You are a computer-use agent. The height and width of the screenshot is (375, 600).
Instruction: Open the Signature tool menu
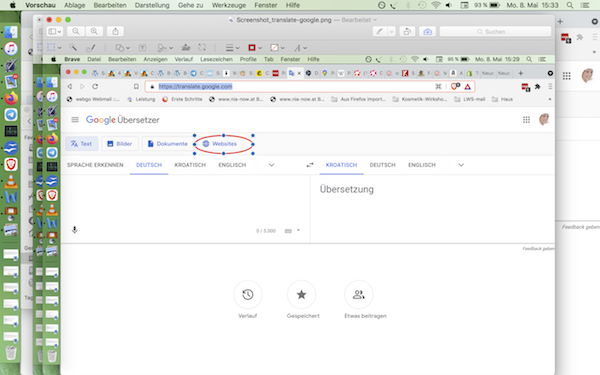(x=165, y=48)
